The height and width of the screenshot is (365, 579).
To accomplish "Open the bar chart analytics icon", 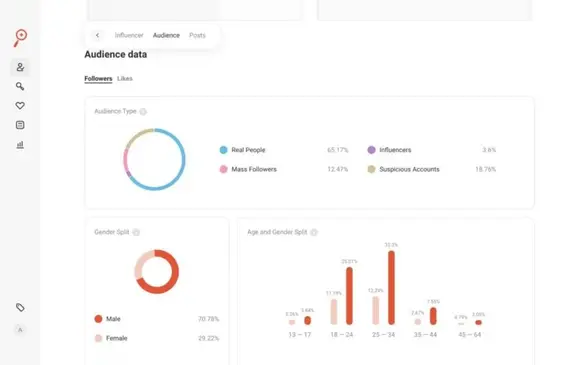I will pyautogui.click(x=20, y=144).
